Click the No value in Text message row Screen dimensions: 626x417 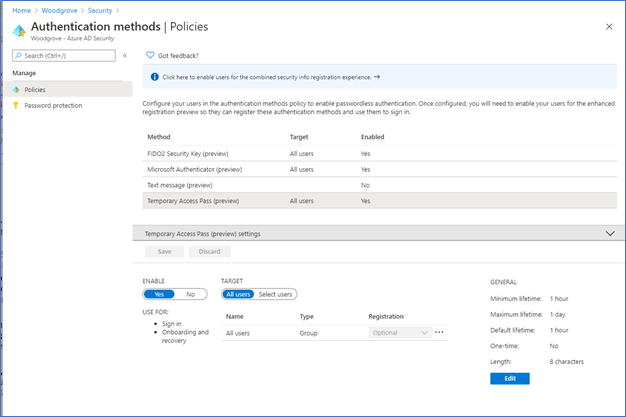[x=365, y=185]
